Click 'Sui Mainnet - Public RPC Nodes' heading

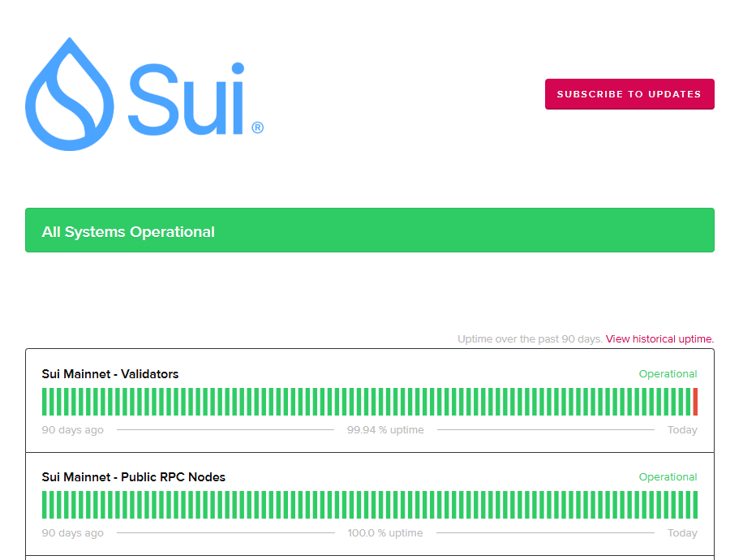click(x=134, y=477)
